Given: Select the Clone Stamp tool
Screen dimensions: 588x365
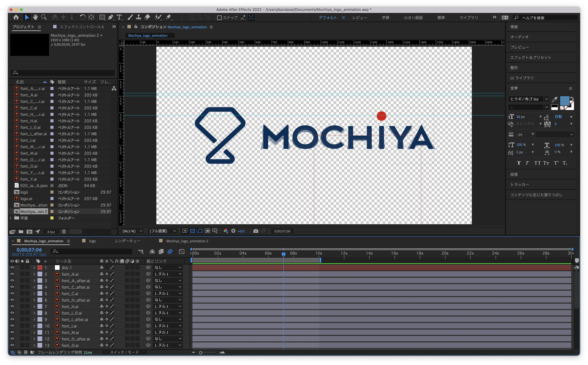Looking at the screenshot, I should 138,17.
